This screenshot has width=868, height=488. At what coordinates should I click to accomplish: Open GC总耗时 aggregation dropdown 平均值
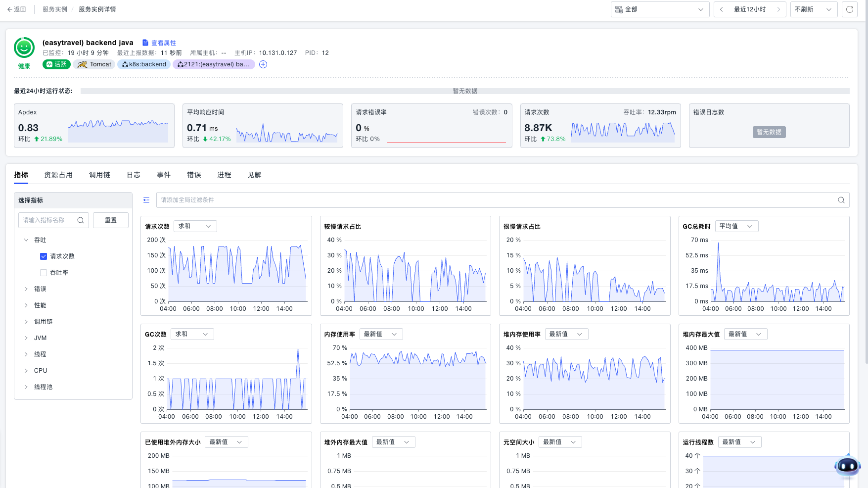click(x=736, y=226)
